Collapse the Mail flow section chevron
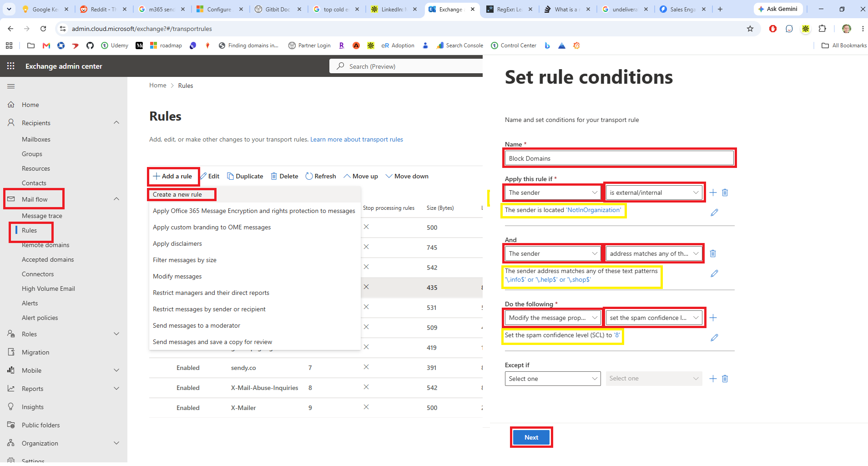The image size is (868, 466). click(116, 199)
